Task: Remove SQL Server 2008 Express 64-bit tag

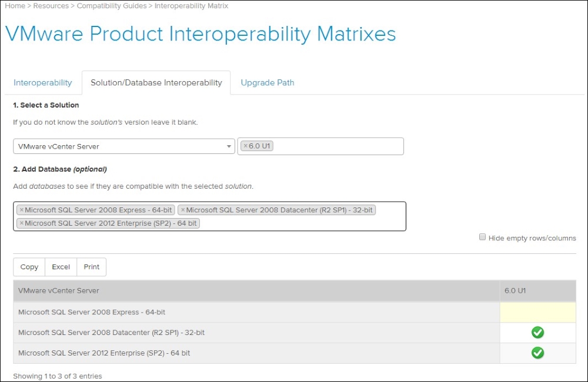Action: (21, 210)
